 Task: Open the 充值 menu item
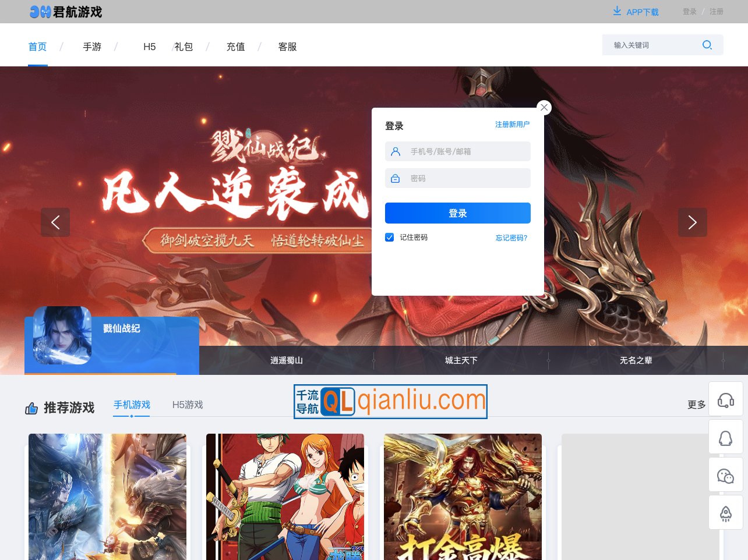(235, 47)
